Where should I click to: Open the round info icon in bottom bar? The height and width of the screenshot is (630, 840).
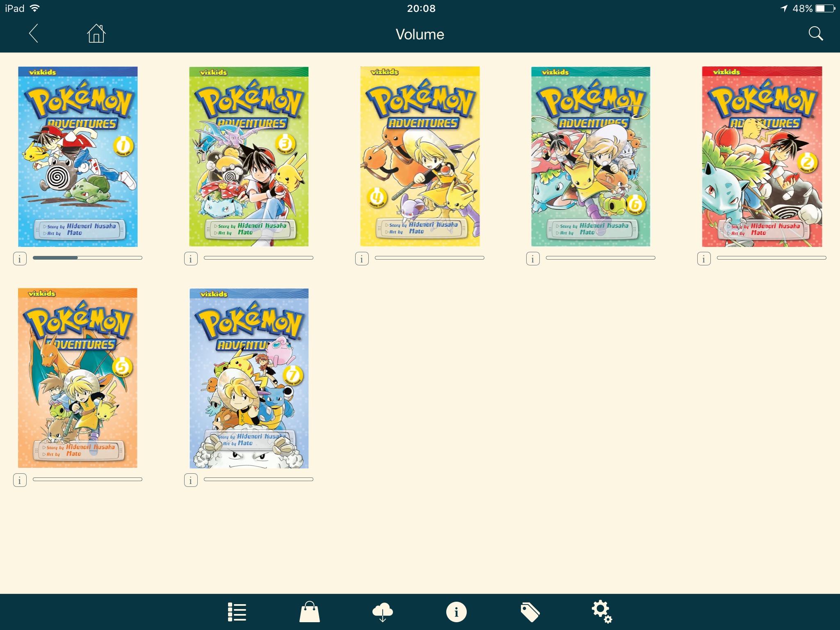[456, 612]
